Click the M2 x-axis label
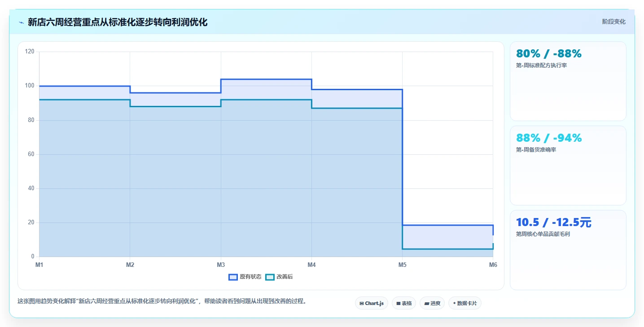 coord(130,265)
